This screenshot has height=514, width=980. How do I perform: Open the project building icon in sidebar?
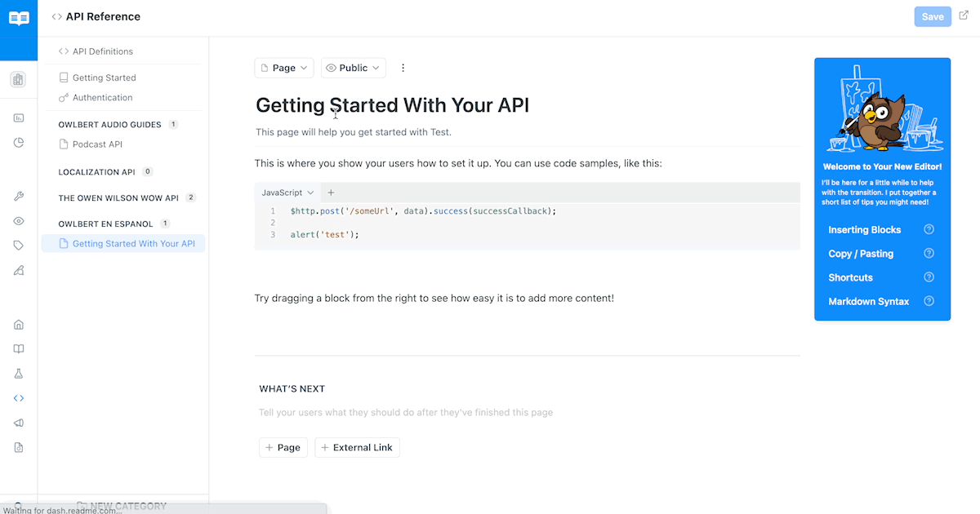click(x=18, y=79)
